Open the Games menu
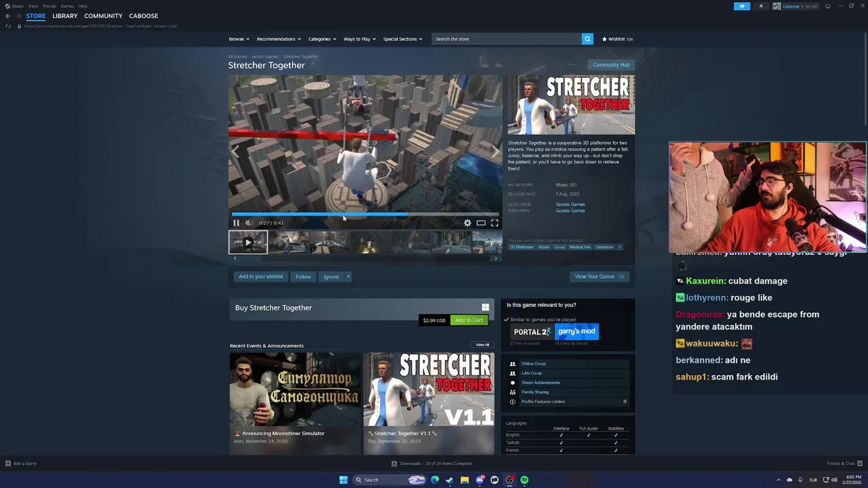868x488 pixels. [x=67, y=6]
